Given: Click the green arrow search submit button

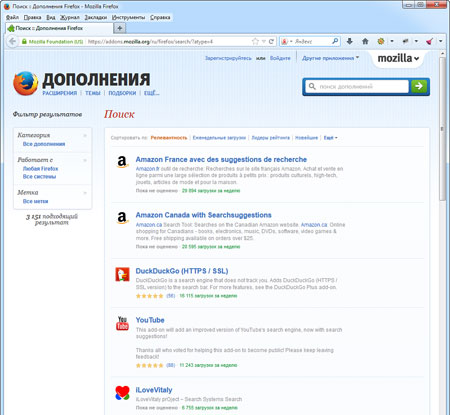Looking at the screenshot, I should pos(419,86).
